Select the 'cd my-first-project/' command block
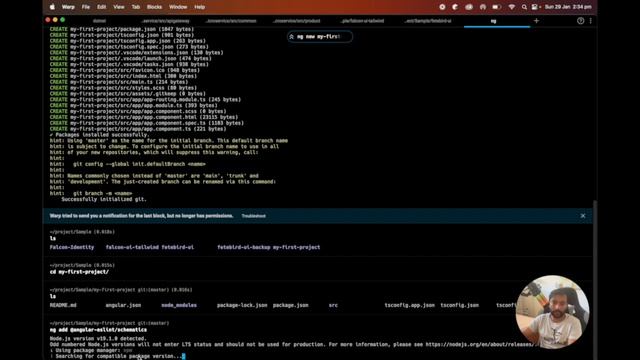 click(318, 269)
